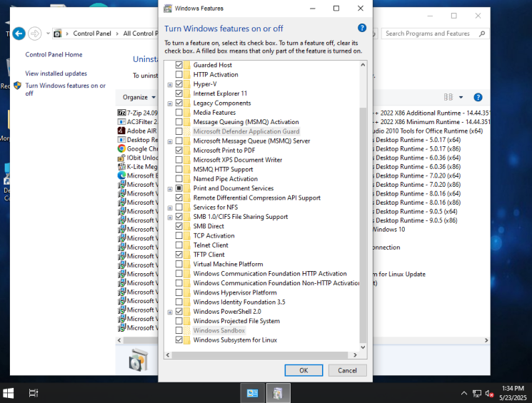Click the Windows Features title bar icon
This screenshot has width=532, height=403.
(168, 9)
